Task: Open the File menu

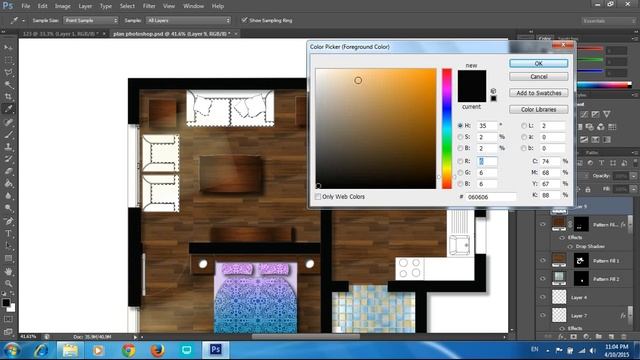Action: [x=26, y=6]
